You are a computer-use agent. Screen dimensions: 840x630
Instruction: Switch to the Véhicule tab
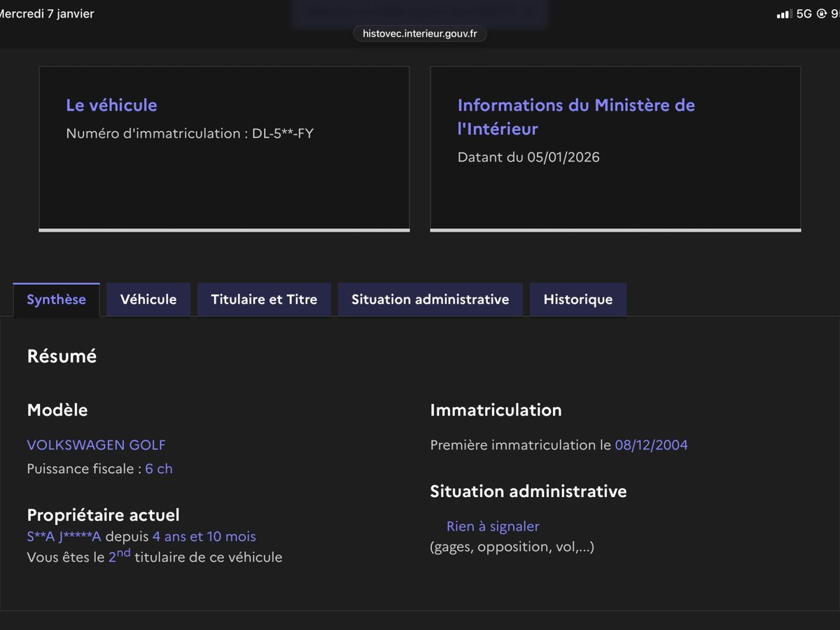(x=148, y=300)
